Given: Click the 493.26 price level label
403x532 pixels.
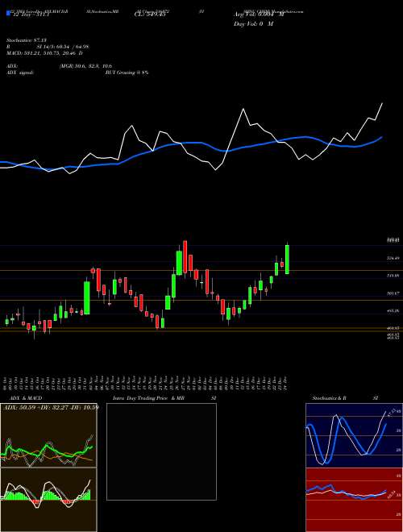Looking at the screenshot, I should [393, 311].
